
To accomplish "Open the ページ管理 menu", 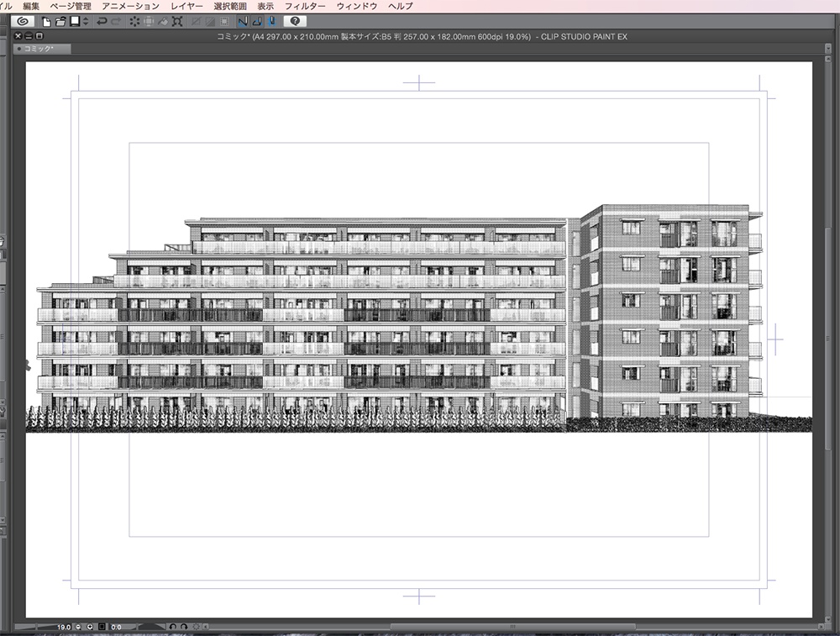I will [71, 6].
